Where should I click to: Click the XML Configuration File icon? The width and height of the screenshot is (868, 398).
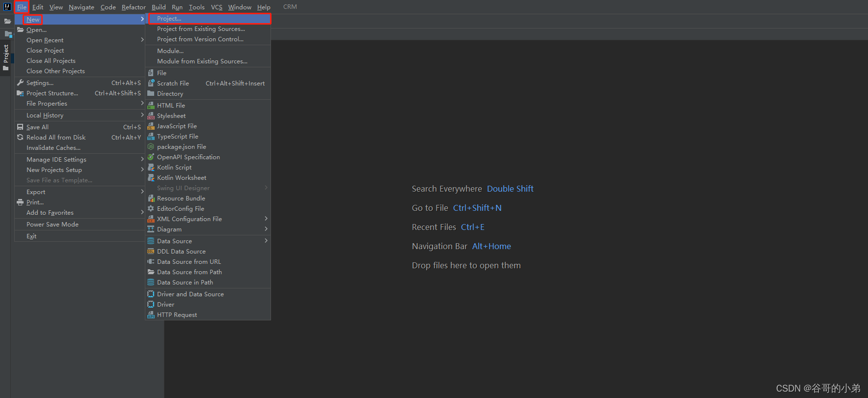pos(151,219)
